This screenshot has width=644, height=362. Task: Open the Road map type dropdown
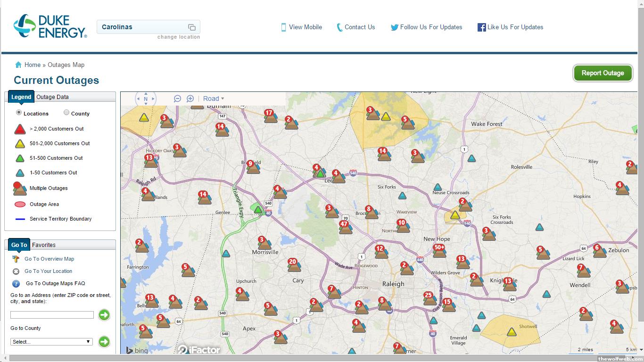(x=214, y=99)
